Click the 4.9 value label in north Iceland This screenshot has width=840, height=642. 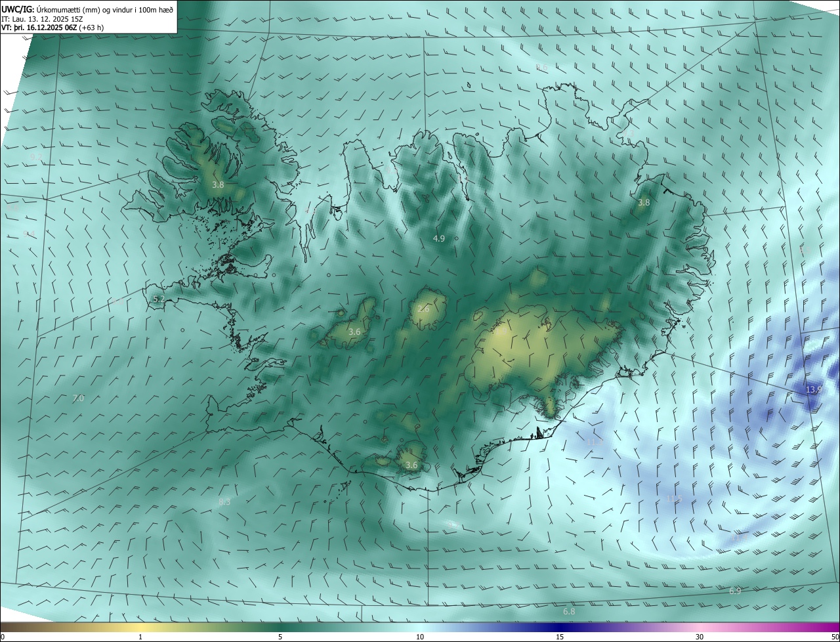coord(439,239)
